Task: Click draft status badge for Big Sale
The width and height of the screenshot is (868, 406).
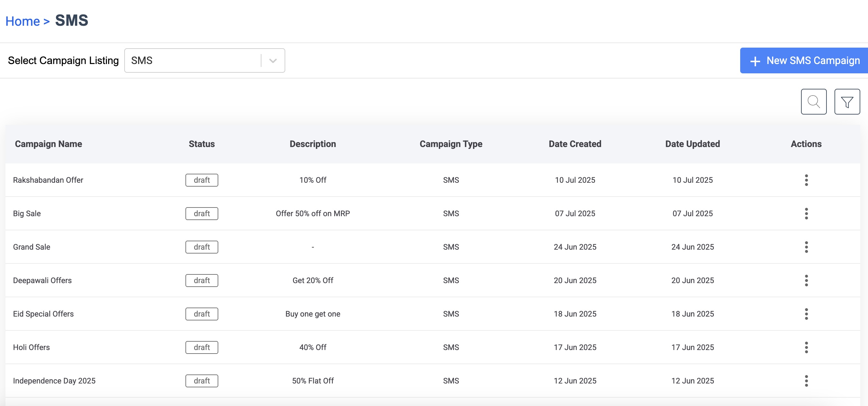Action: (x=202, y=213)
